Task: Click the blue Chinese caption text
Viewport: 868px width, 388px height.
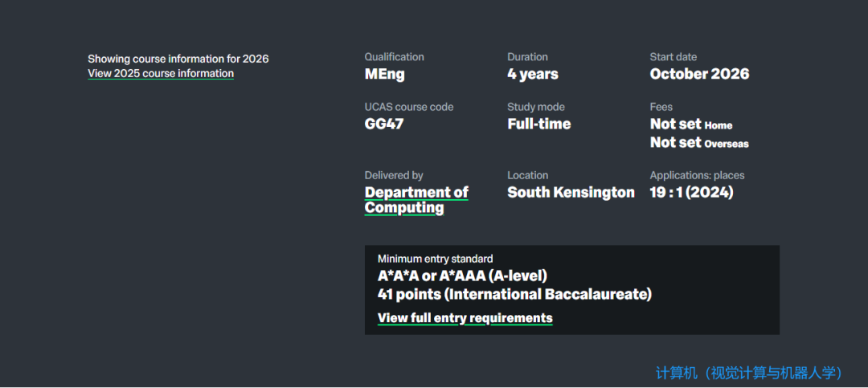Action: tap(749, 374)
